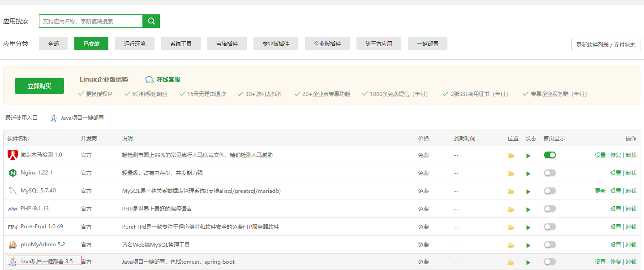Click 设置 for phpMyAdmin 5.2
Viewport: 644px width, 270px height.
tap(615, 245)
